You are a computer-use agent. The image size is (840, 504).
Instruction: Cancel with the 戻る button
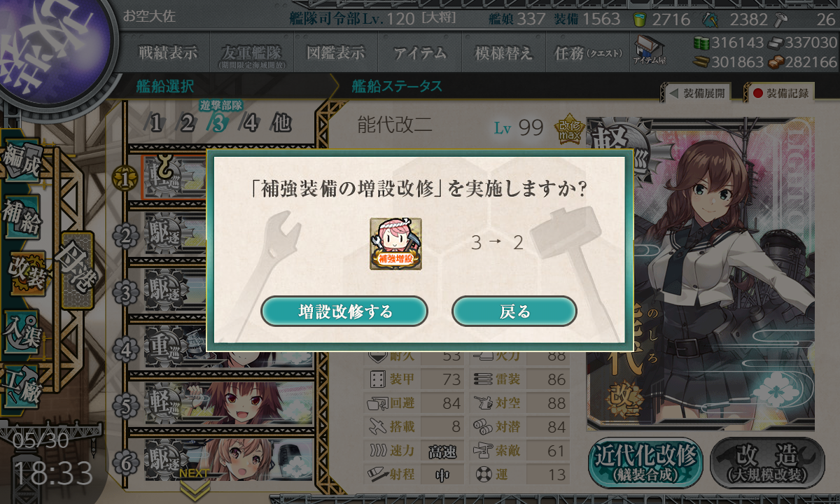[514, 311]
